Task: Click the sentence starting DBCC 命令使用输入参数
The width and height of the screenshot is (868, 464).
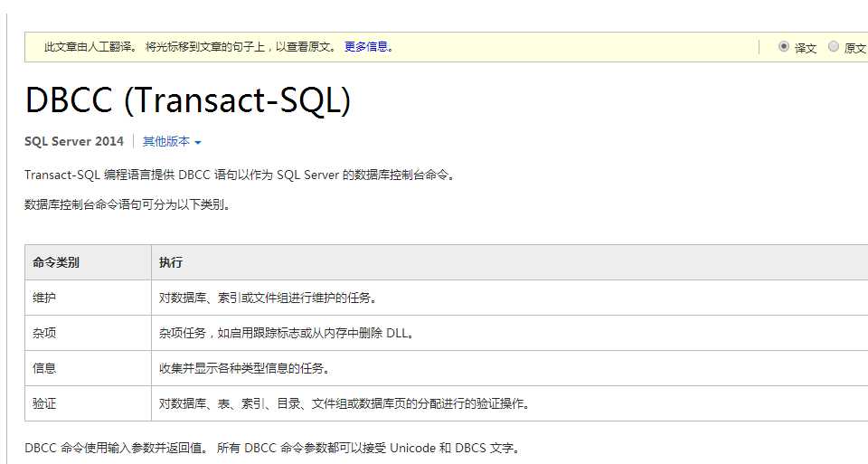Action: pos(272,448)
